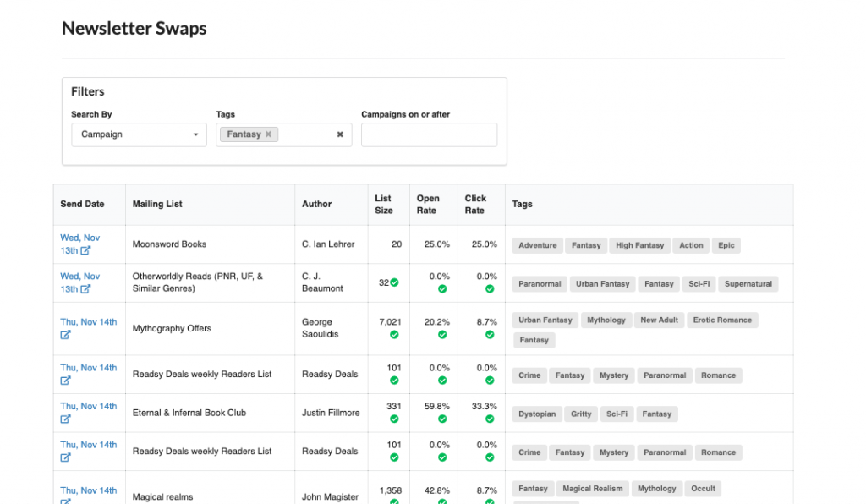Open external link icon for Mythography Offers row

click(65, 335)
